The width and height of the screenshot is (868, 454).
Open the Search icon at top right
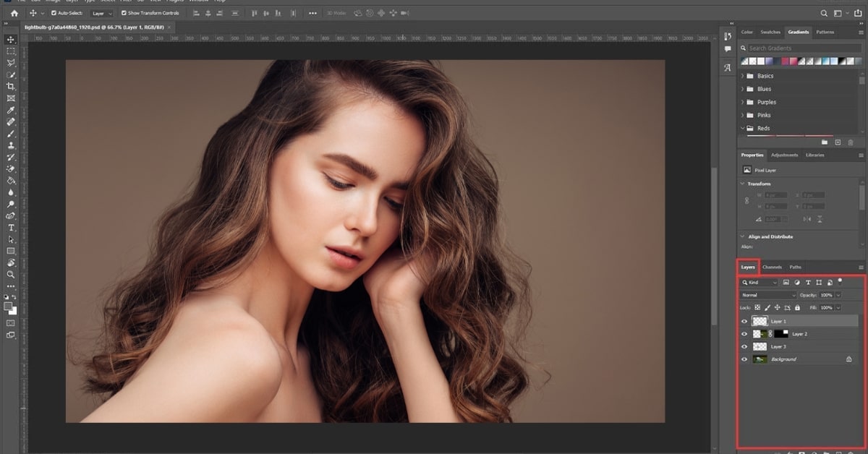[x=825, y=13]
